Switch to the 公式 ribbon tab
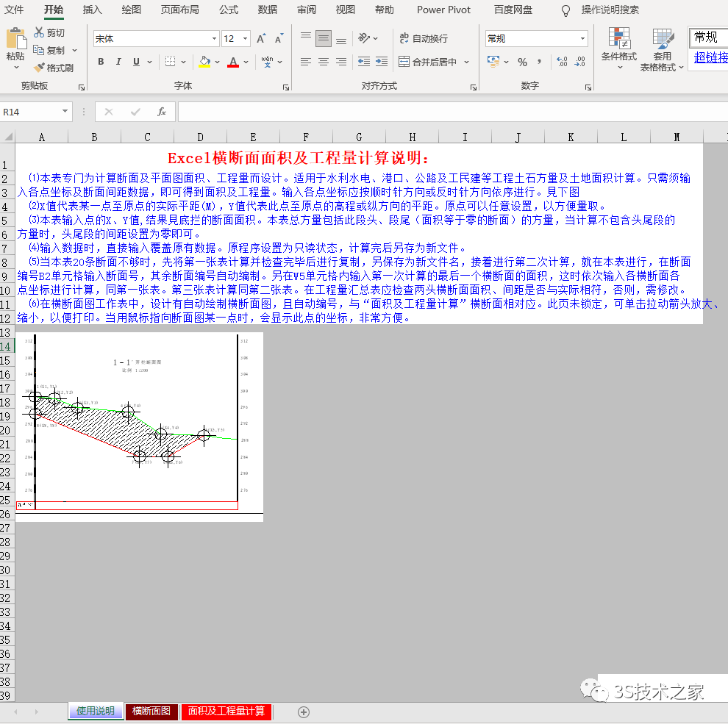Image resolution: width=728 pixels, height=724 pixels. point(229,10)
